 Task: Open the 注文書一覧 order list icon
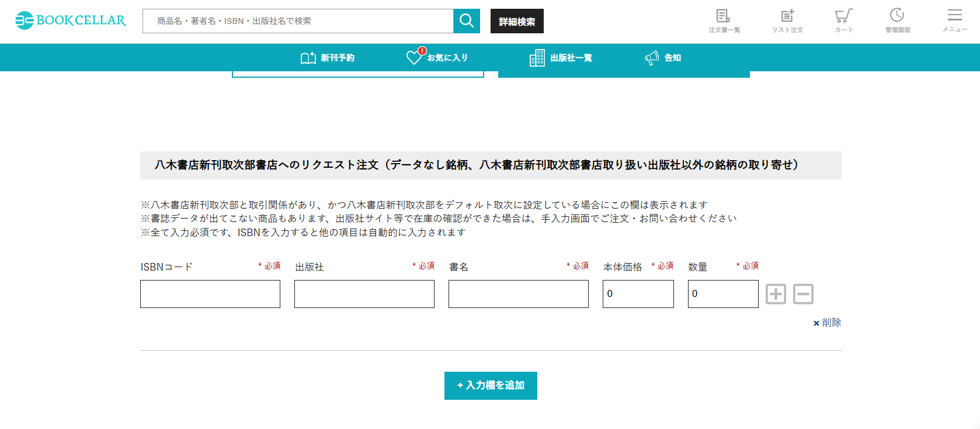(x=724, y=21)
